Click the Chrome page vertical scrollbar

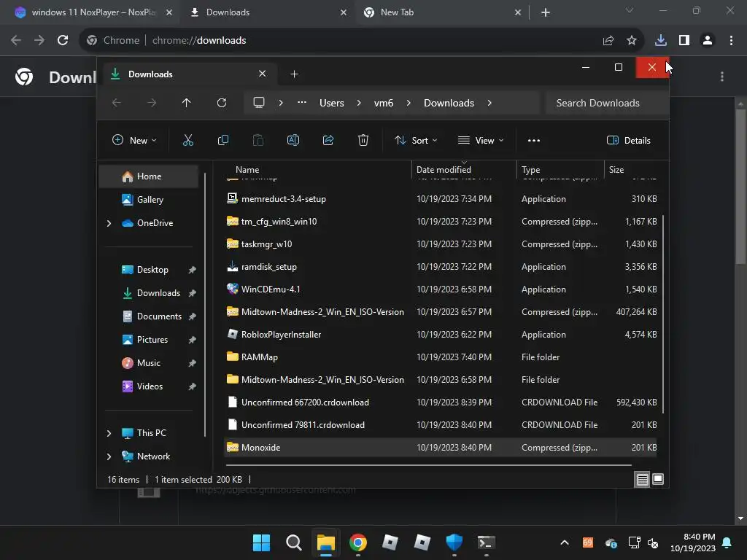pos(740,186)
